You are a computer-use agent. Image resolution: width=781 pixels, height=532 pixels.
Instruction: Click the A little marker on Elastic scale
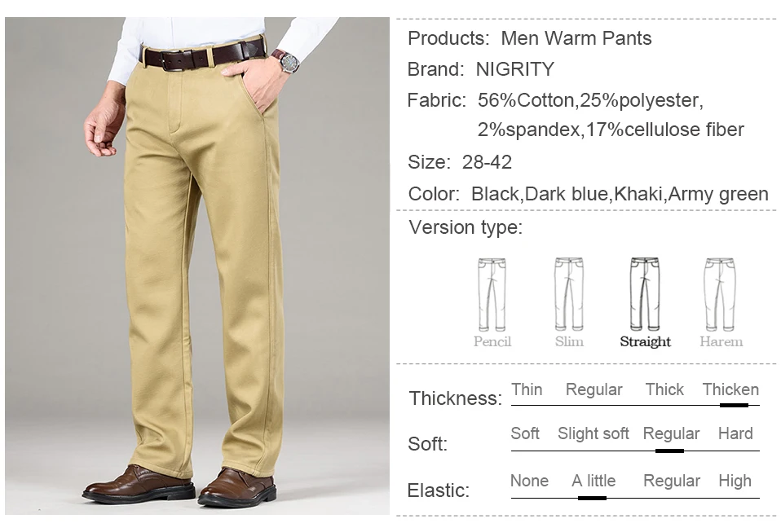[592, 498]
